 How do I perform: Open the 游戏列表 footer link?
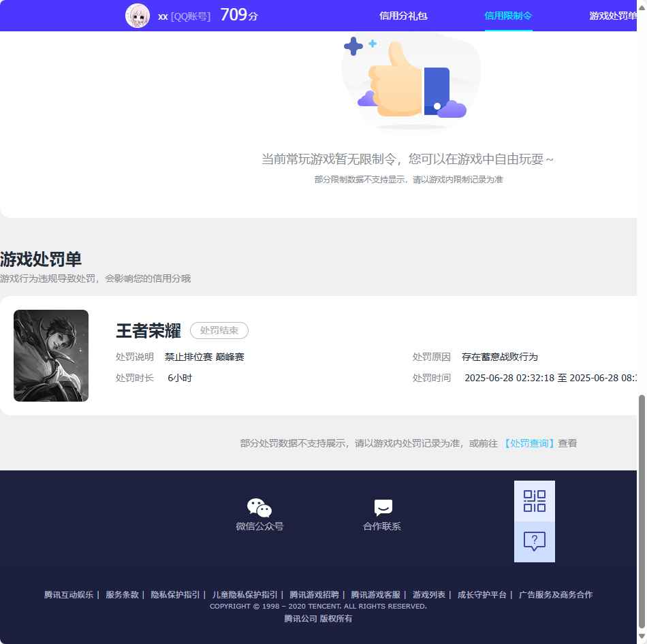pos(428,594)
